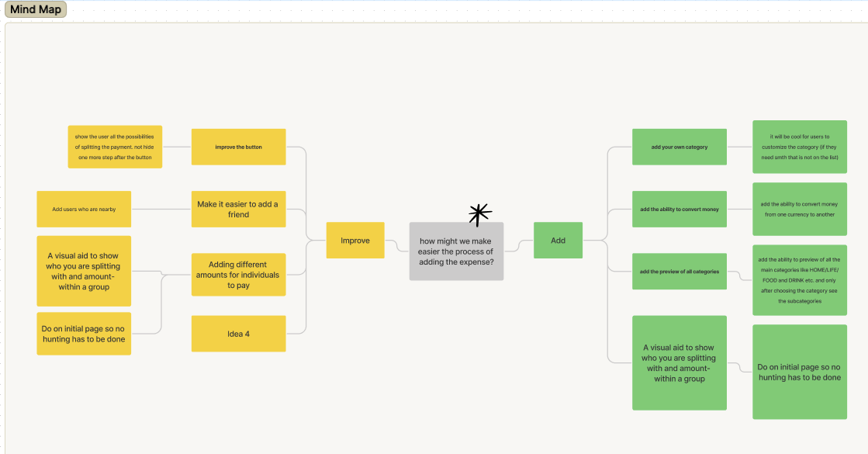Click the green 'add your own category' node

tap(680, 147)
